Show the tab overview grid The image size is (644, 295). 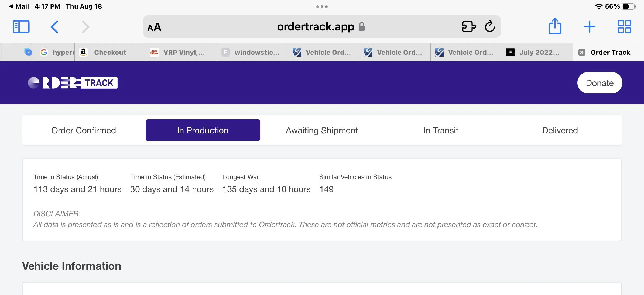click(x=624, y=27)
